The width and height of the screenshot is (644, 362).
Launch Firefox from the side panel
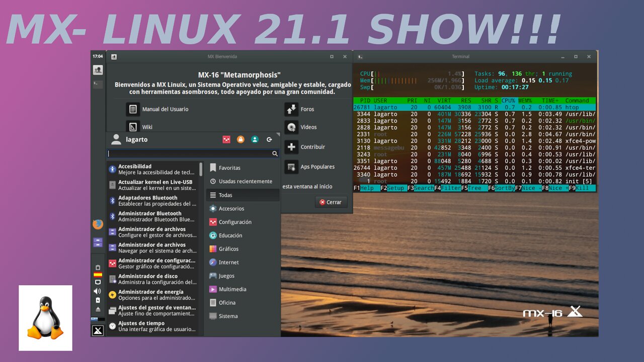coord(98,224)
